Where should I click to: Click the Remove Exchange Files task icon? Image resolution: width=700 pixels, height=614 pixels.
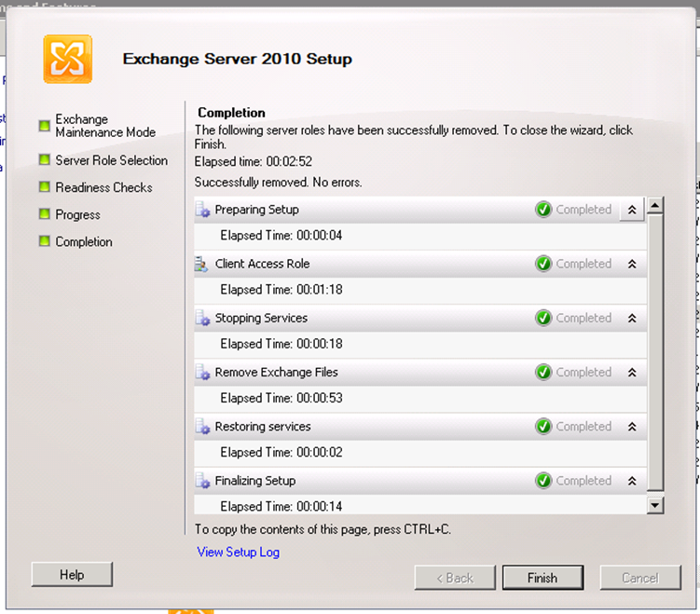tap(202, 373)
